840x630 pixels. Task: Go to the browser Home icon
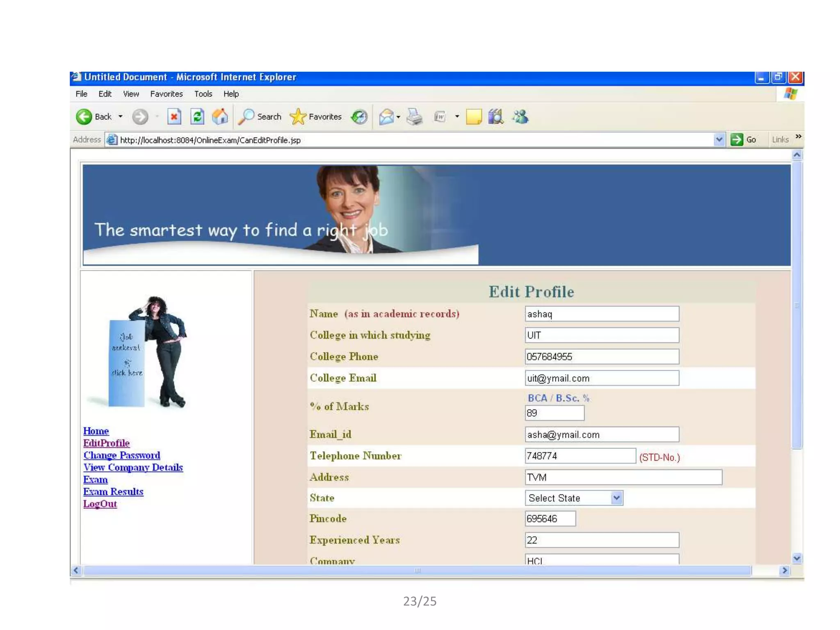point(220,117)
